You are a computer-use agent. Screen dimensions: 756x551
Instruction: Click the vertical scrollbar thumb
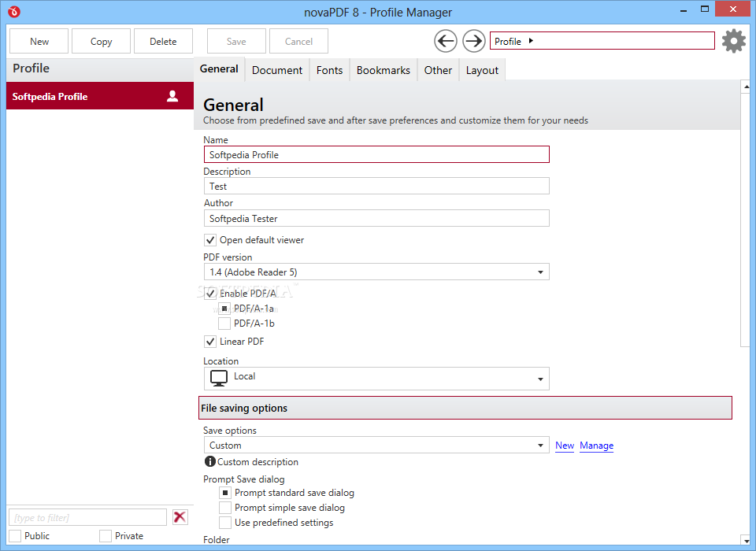(746, 220)
